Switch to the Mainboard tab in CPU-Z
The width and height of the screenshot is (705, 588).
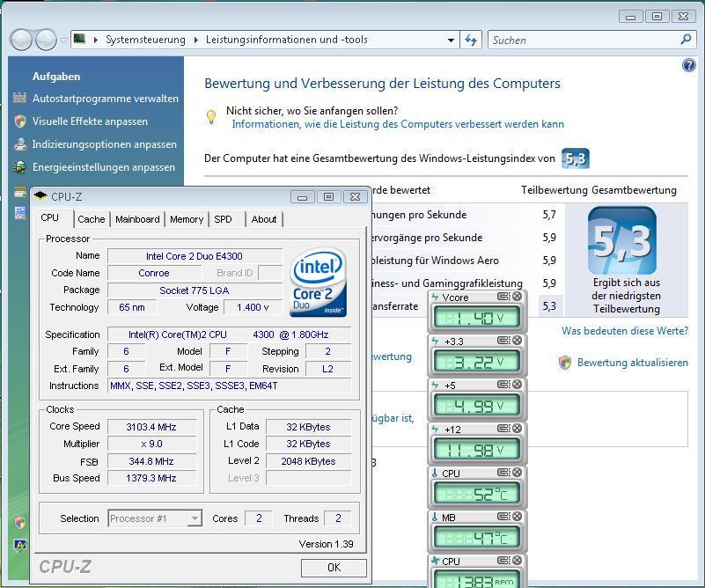[x=137, y=219]
